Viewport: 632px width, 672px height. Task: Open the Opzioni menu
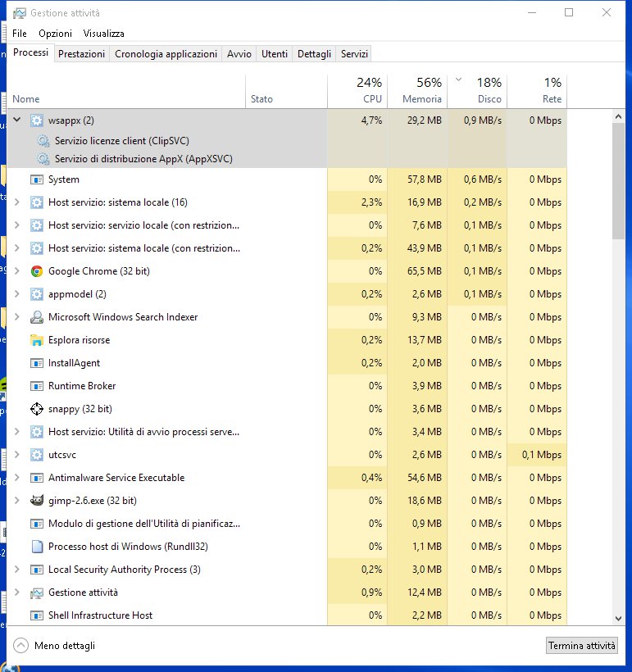coord(55,34)
